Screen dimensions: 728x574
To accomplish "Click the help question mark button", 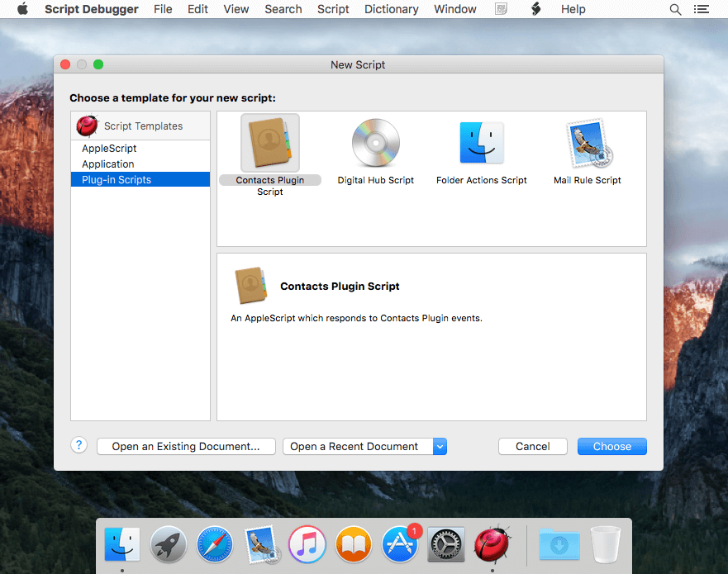I will [x=79, y=444].
